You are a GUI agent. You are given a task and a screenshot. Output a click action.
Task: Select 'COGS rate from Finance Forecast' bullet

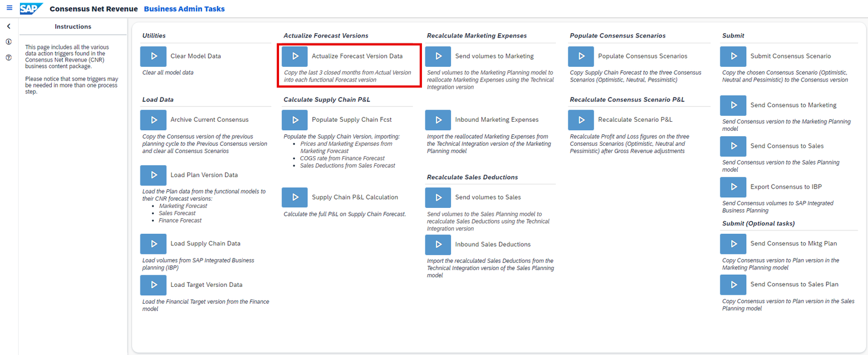pos(342,159)
